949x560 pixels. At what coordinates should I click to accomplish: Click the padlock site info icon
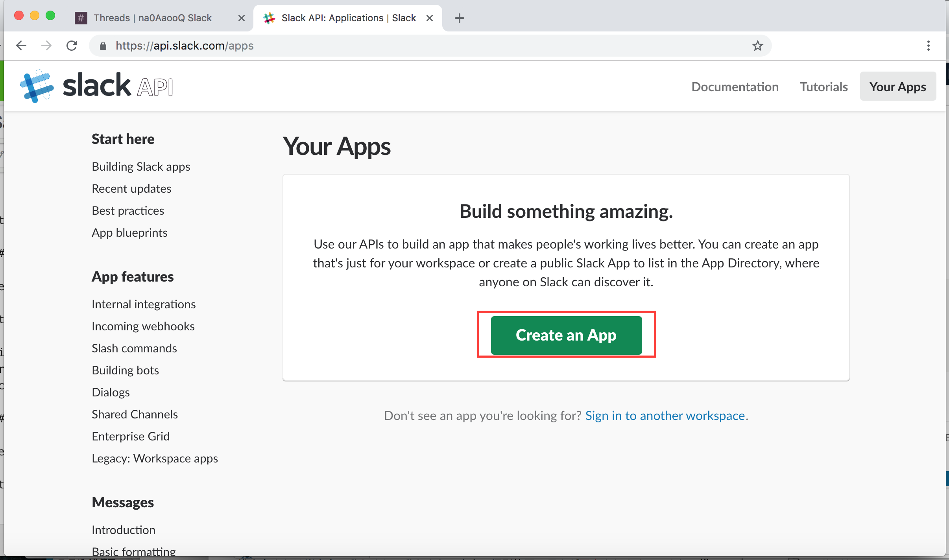(x=103, y=46)
